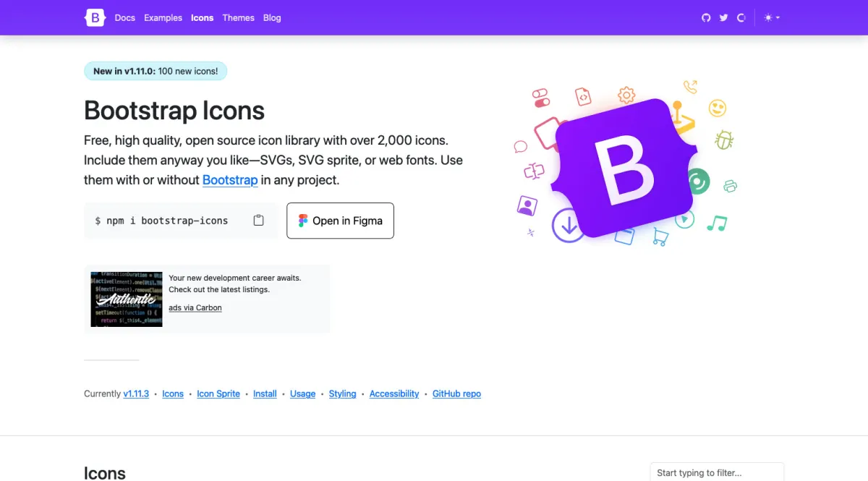
Task: Click the Open Collective icon
Action: (741, 17)
